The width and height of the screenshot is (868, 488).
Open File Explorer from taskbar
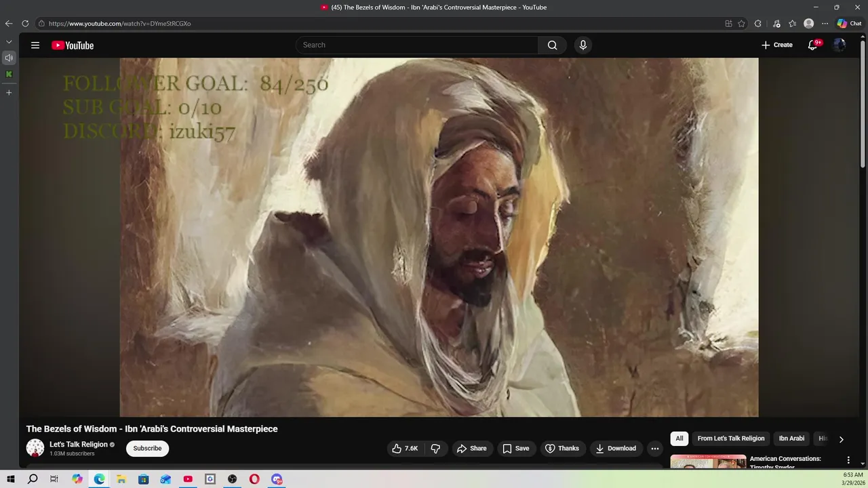pos(121,479)
